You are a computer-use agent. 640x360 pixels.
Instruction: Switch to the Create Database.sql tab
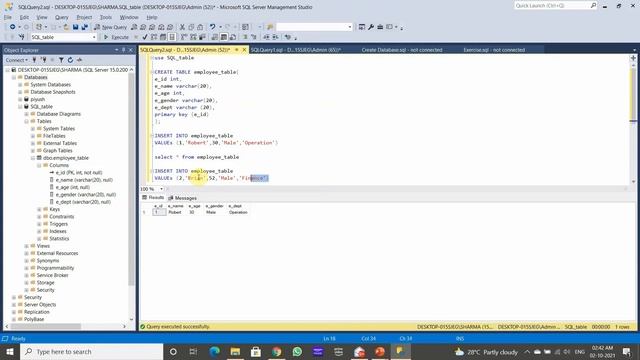point(402,50)
